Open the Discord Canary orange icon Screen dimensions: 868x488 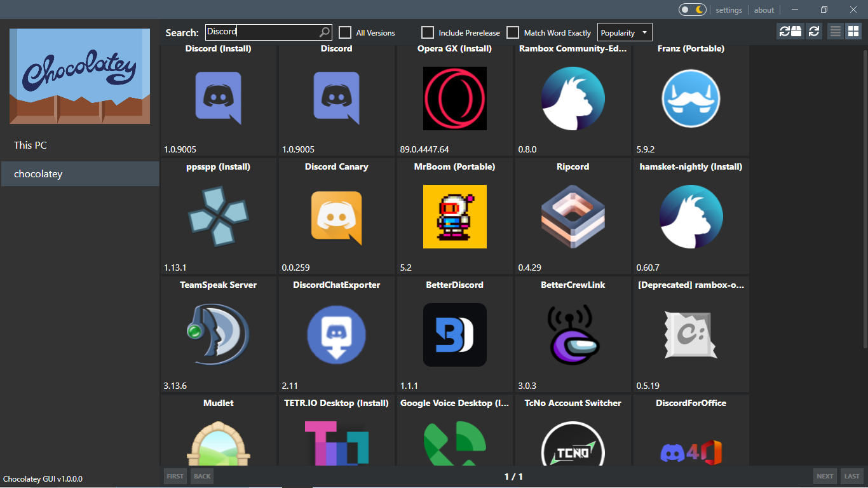(336, 218)
